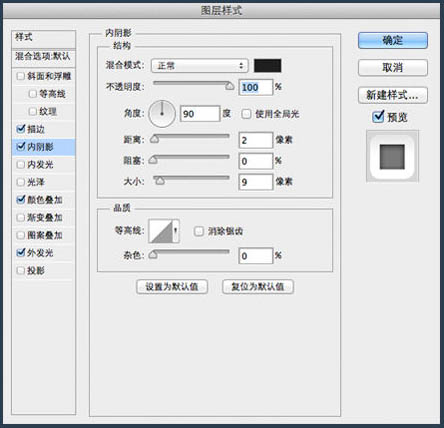This screenshot has width=444, height=428.
Task: Open the black inner shadow color swatch
Action: coord(267,66)
